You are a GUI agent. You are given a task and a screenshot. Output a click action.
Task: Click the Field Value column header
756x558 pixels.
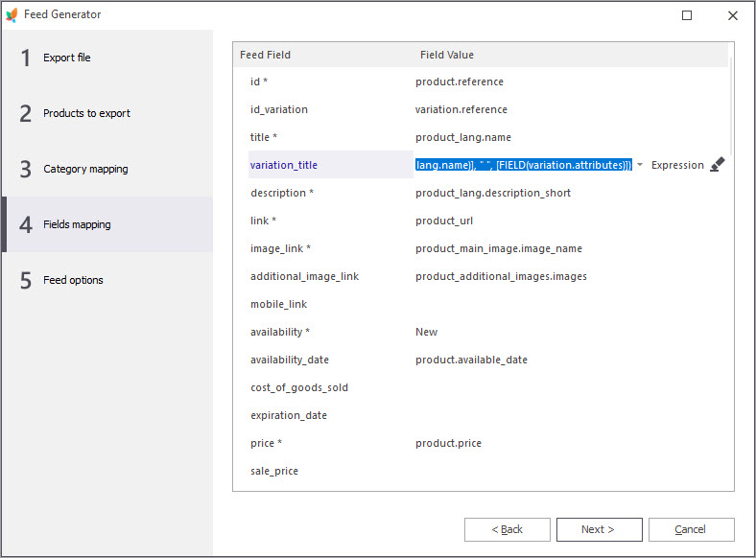pos(447,55)
